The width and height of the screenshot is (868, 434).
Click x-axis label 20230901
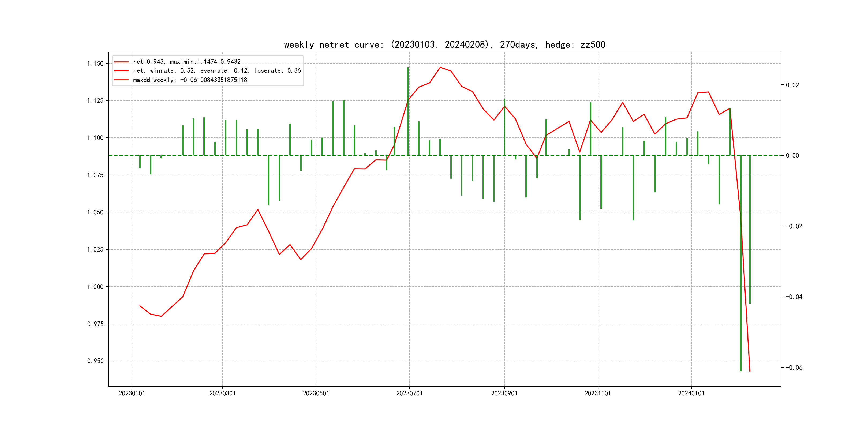click(x=504, y=393)
